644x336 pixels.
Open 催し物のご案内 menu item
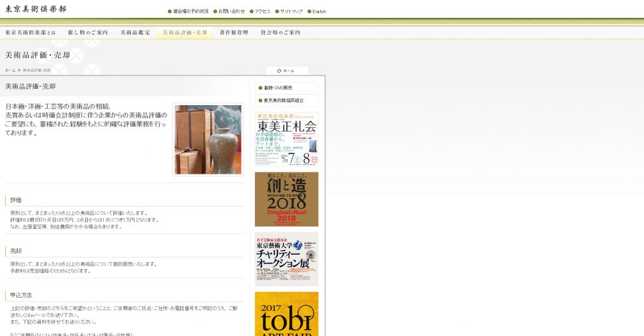click(x=88, y=33)
